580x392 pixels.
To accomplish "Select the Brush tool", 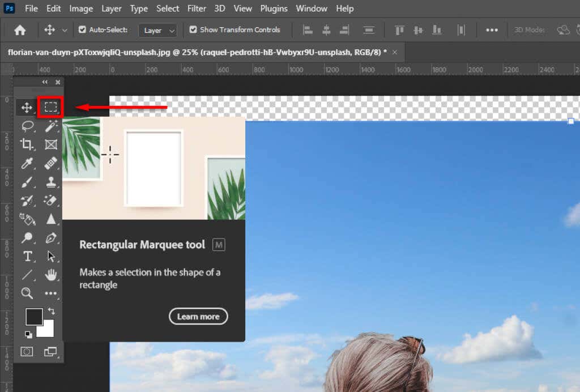I will pyautogui.click(x=27, y=182).
